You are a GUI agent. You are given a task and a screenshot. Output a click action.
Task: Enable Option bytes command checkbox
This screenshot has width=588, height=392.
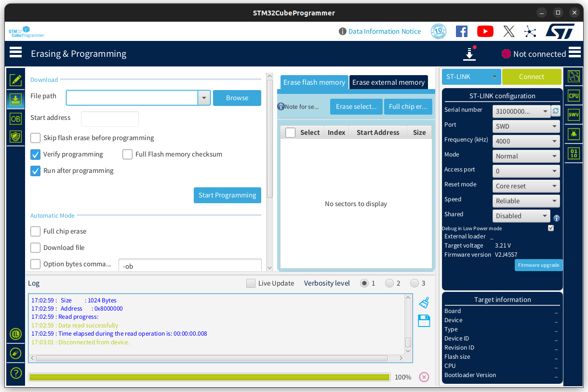(x=35, y=264)
